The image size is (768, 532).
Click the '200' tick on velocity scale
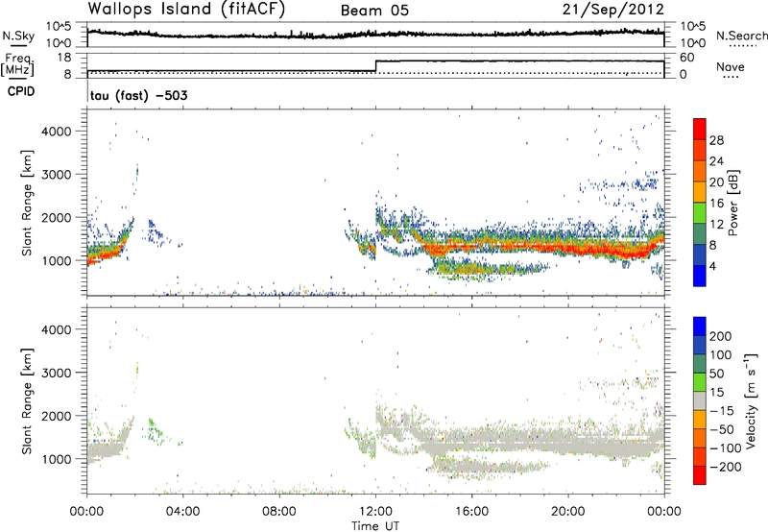click(x=721, y=336)
